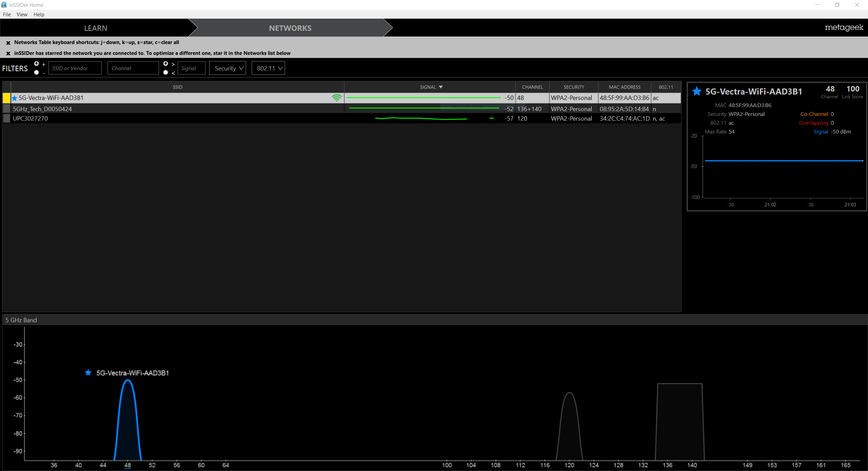Click the Link Score value 100
Viewport: 868px width, 471px height.
tap(853, 89)
